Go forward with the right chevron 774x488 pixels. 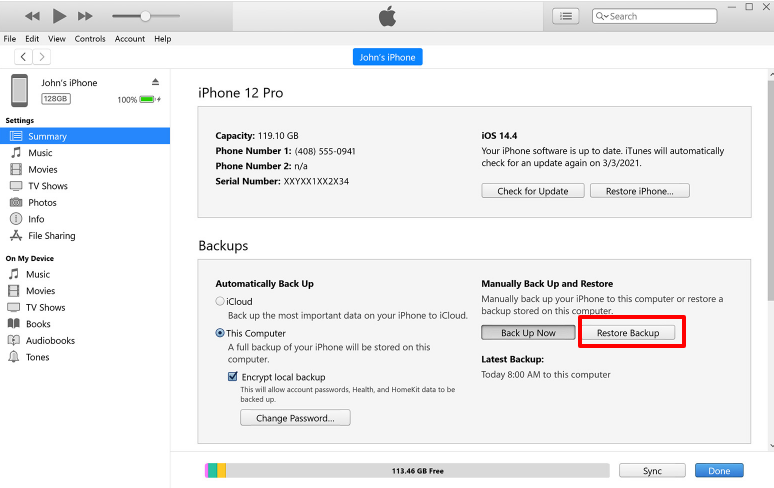(42, 57)
